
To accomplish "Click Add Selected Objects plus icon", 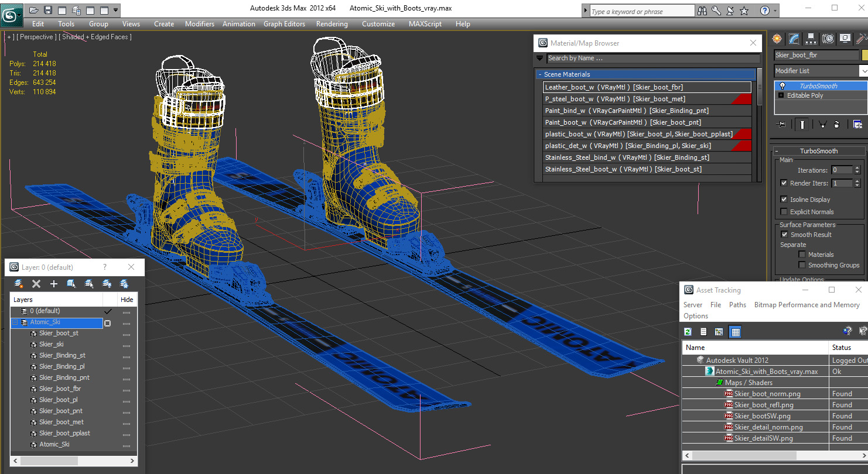I will [54, 284].
